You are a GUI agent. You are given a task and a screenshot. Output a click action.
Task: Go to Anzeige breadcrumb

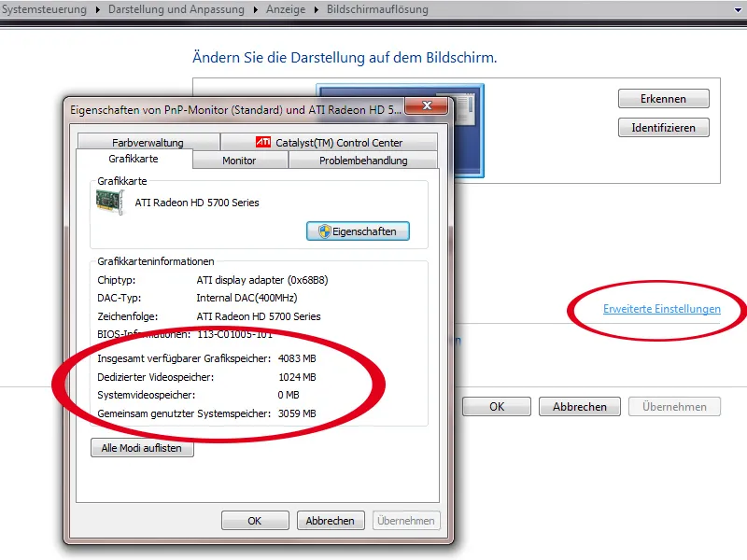pos(286,9)
